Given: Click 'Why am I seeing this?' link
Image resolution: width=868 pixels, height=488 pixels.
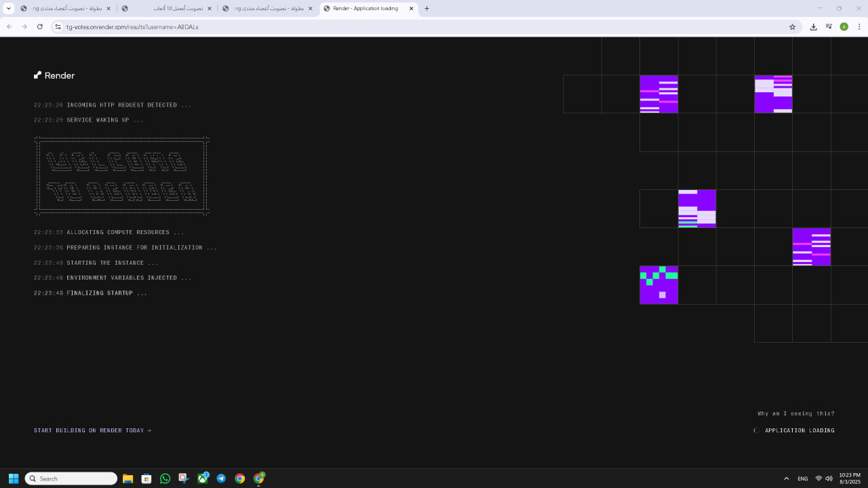Looking at the screenshot, I should pos(796,413).
